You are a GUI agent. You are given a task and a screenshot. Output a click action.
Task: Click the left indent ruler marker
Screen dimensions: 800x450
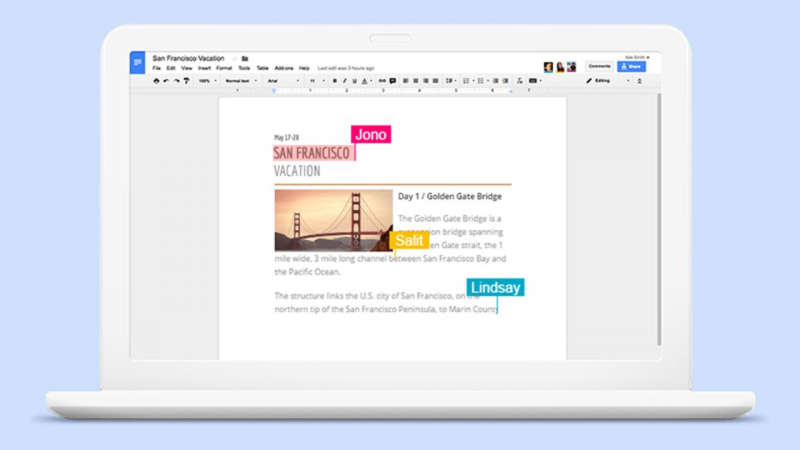point(273,91)
